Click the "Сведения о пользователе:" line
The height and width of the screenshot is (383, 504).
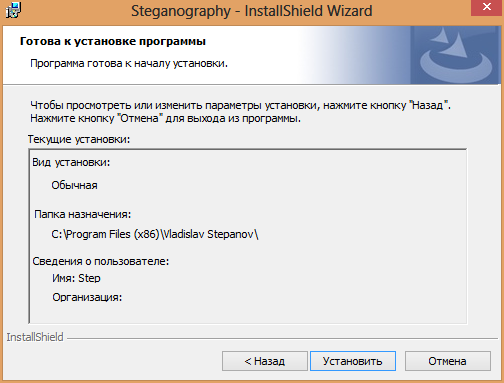pos(101,261)
